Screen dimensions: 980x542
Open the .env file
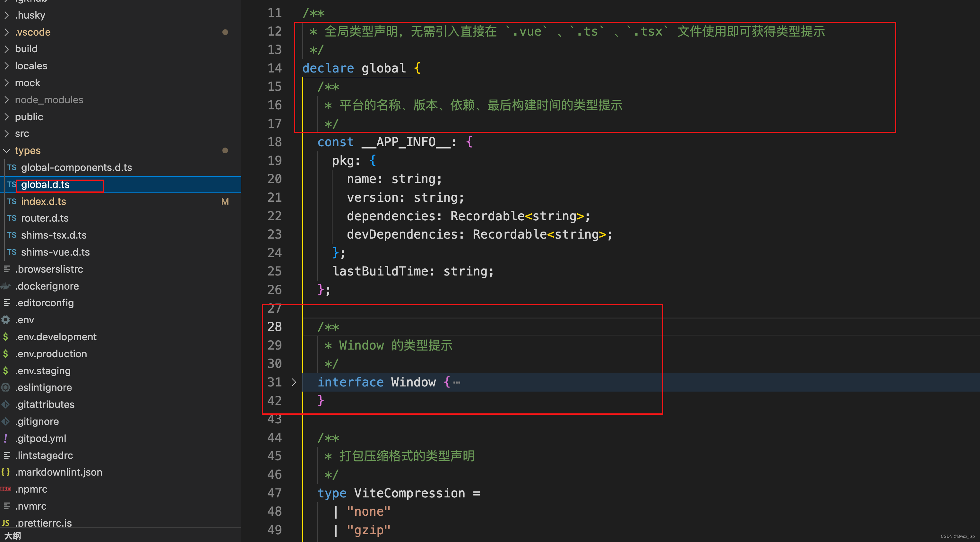click(x=25, y=320)
